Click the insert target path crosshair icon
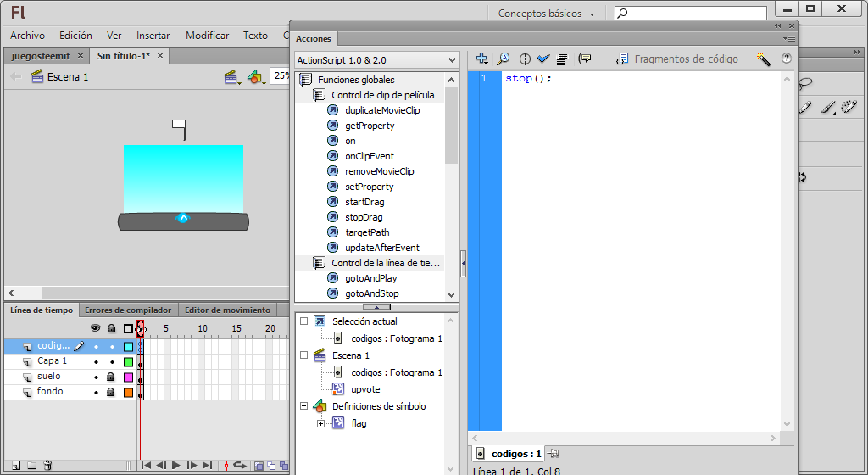 point(524,59)
